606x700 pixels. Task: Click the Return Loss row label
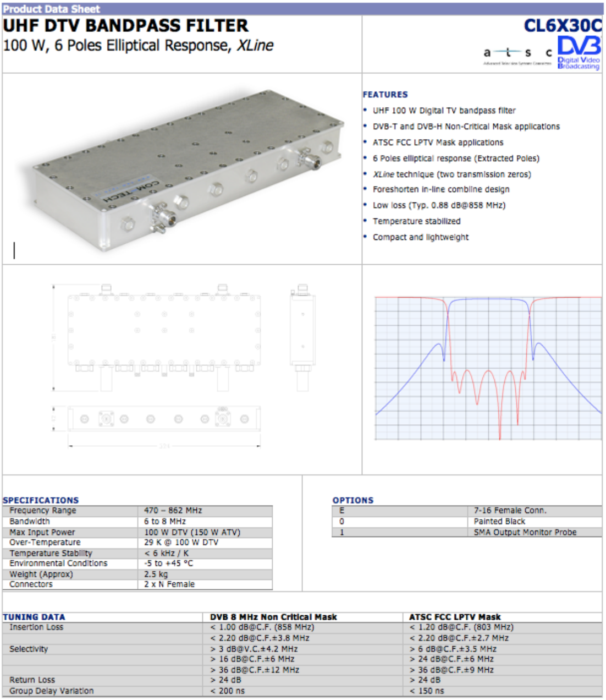point(32,680)
